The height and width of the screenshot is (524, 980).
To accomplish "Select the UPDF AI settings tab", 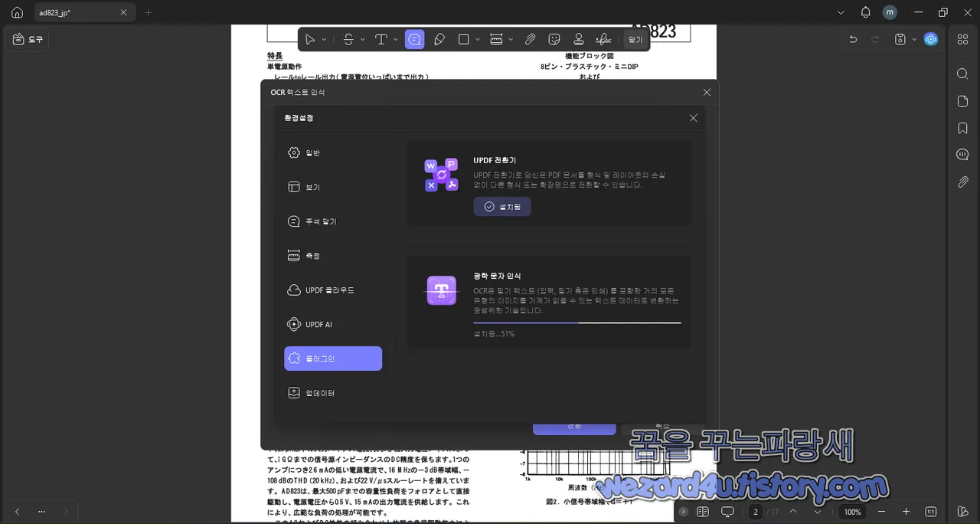I will (332, 324).
